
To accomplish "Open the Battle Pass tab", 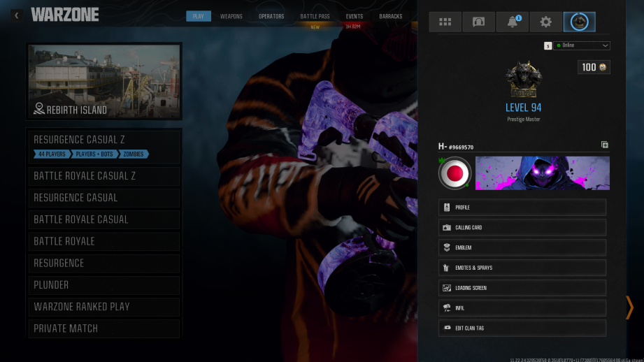I will coord(315,16).
